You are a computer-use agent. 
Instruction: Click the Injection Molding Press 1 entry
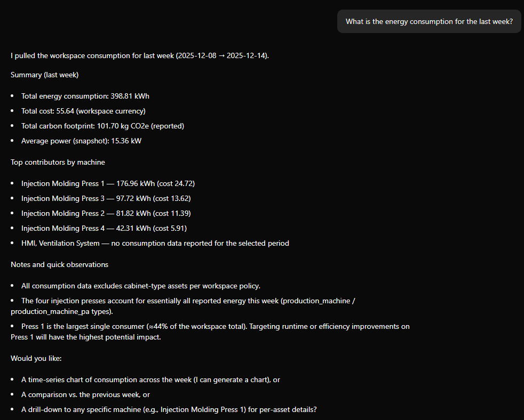pos(108,183)
